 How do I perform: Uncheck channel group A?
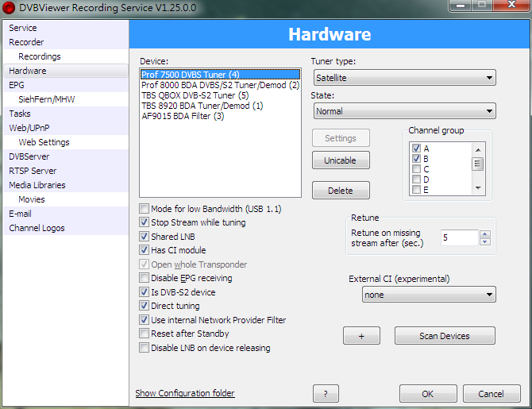tap(416, 149)
